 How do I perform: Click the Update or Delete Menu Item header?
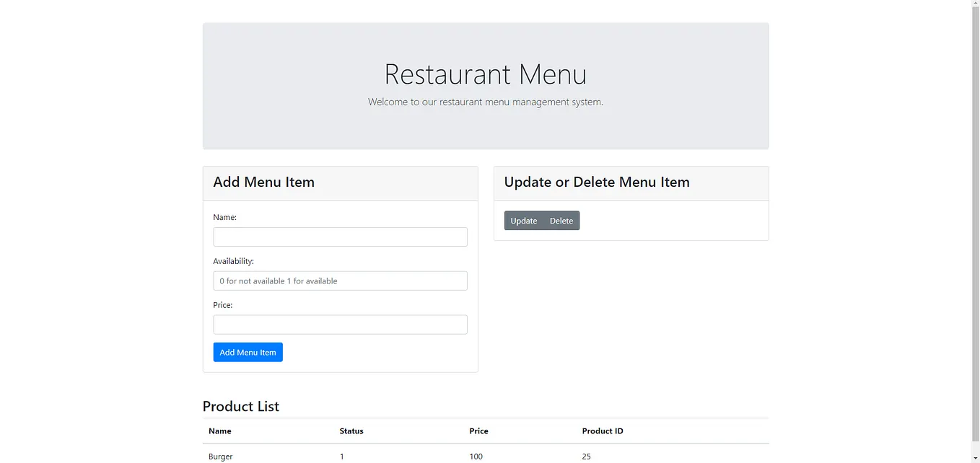point(597,182)
